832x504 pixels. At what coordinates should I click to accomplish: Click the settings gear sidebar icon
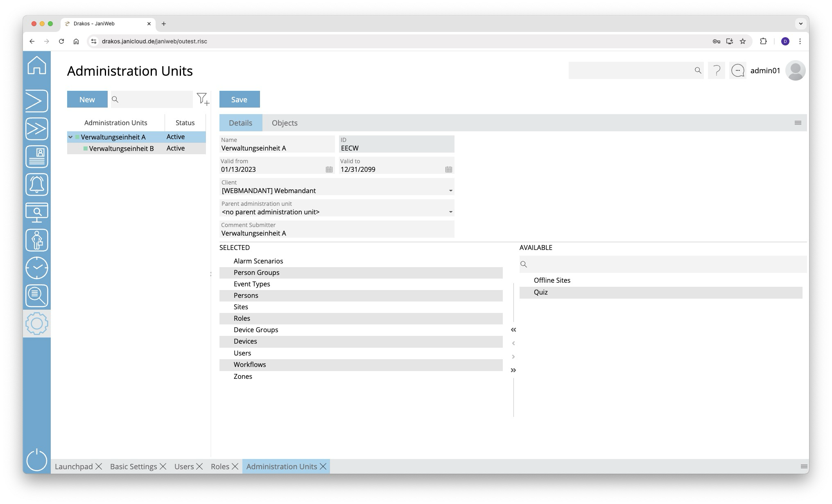[37, 324]
